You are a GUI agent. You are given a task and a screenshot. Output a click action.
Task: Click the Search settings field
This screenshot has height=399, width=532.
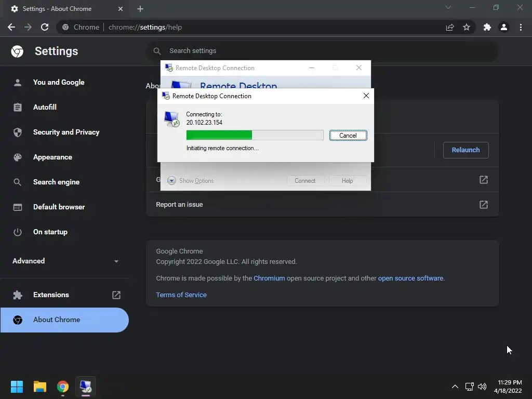coord(322,51)
